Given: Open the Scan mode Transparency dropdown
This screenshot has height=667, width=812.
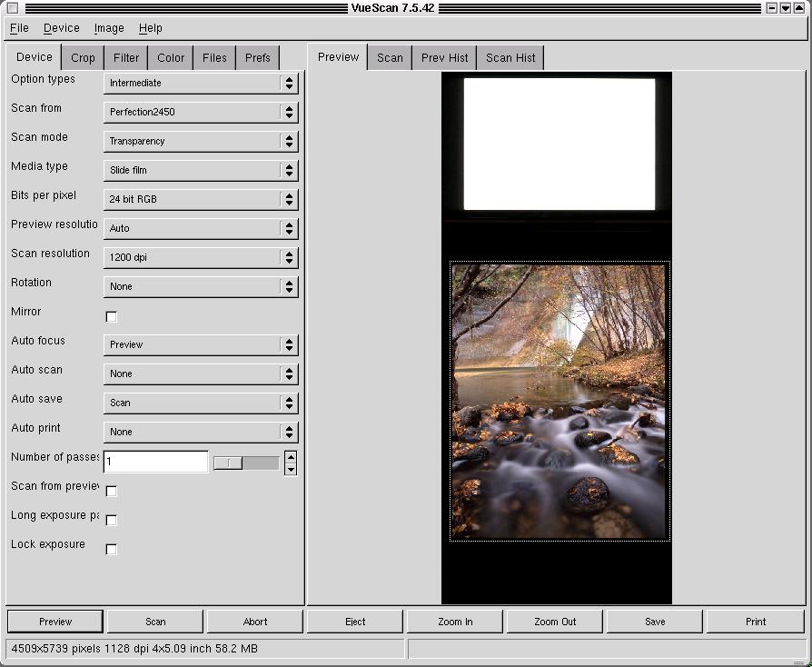Looking at the screenshot, I should pyautogui.click(x=200, y=141).
